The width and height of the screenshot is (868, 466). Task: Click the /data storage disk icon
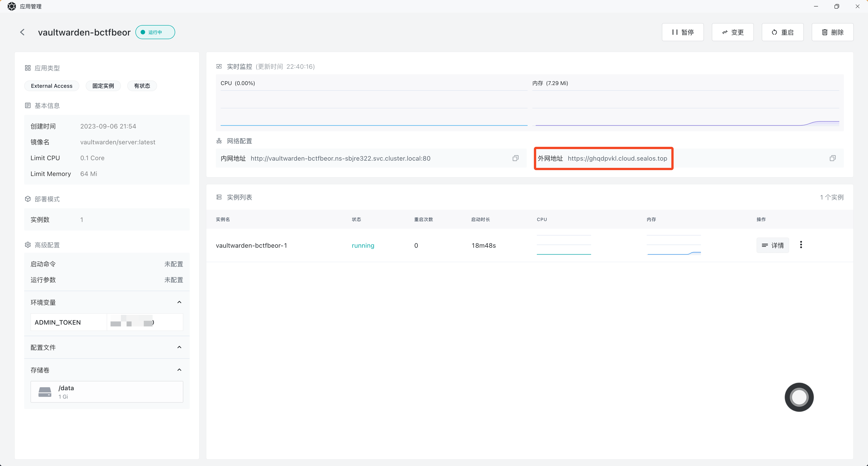pos(45,392)
